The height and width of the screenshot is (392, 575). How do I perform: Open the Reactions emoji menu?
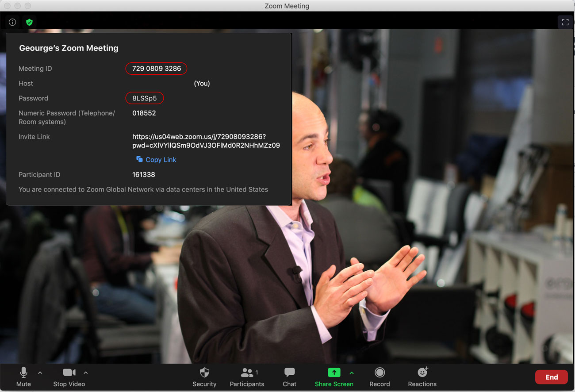pos(422,377)
